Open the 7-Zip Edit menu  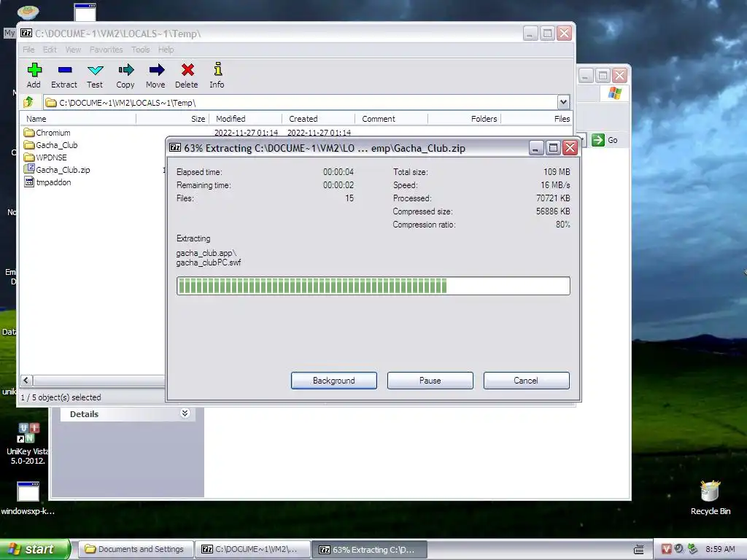(50, 50)
